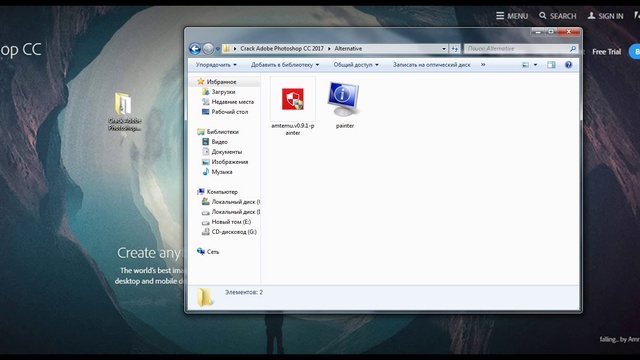Click the folder icon in details pane
This screenshot has height=360, width=640.
tap(204, 297)
